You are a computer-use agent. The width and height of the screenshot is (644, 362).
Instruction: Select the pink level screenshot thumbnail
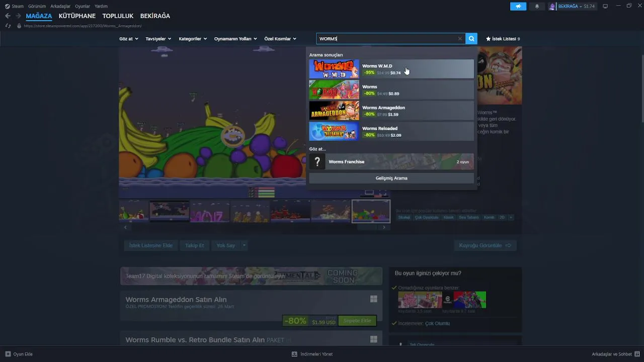(x=210, y=211)
